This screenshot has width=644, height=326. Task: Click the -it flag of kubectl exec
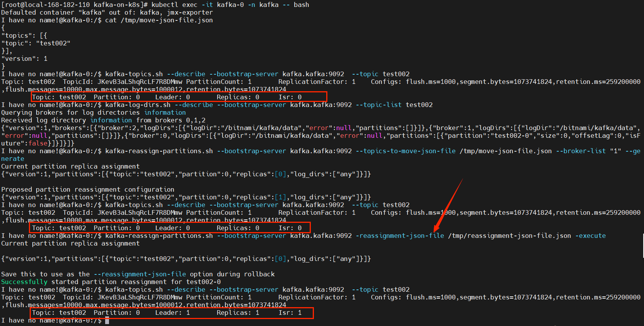coord(207,5)
